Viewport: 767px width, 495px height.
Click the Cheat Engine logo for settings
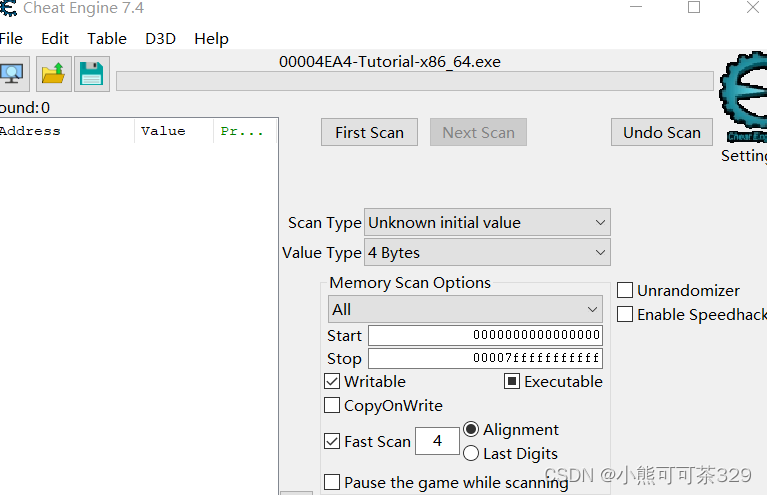click(744, 97)
